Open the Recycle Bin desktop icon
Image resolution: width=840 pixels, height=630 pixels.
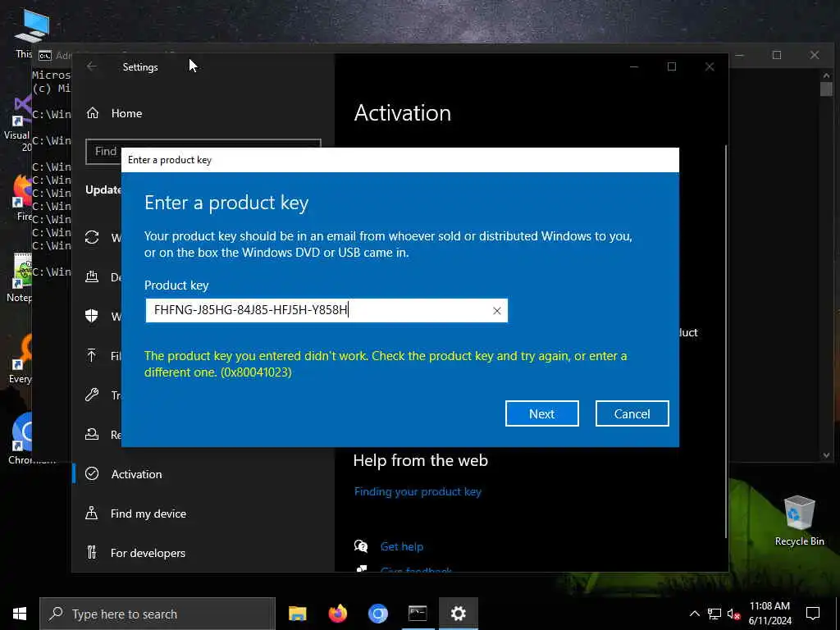(799, 521)
